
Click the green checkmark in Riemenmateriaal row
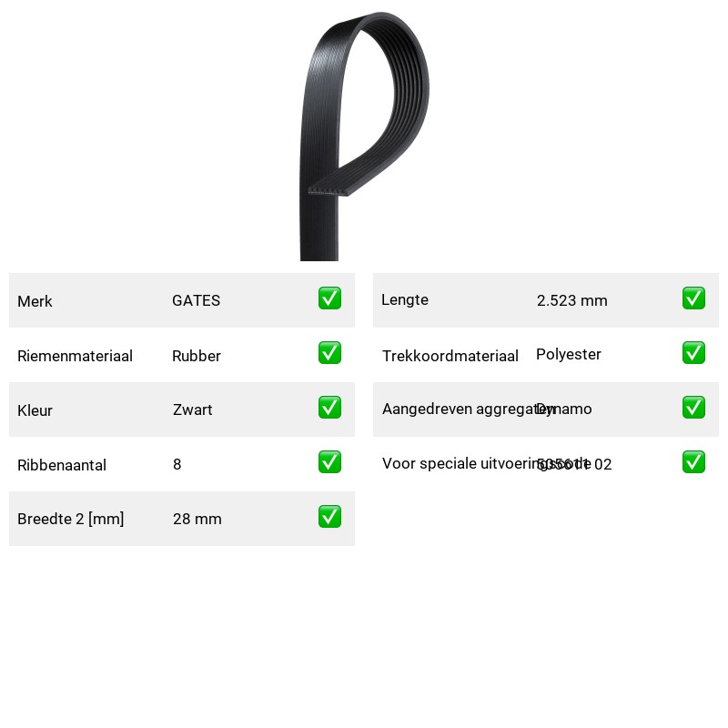pos(329,353)
